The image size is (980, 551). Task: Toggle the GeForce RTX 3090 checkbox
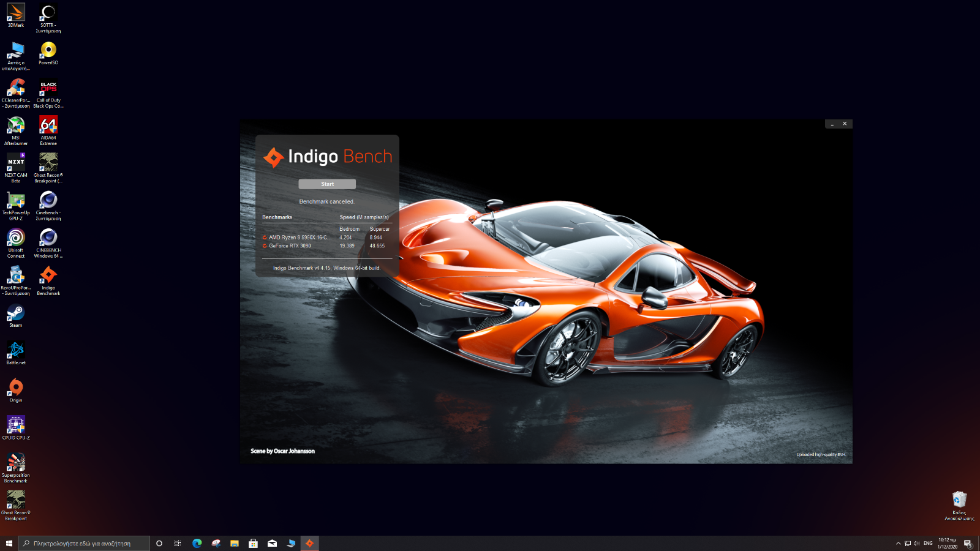265,246
